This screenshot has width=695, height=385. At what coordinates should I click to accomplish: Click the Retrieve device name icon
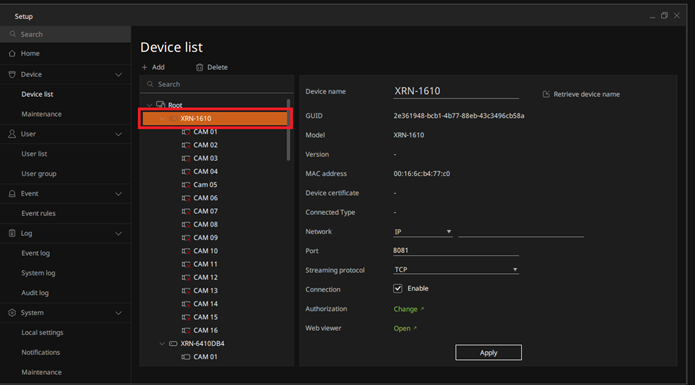[x=546, y=94]
